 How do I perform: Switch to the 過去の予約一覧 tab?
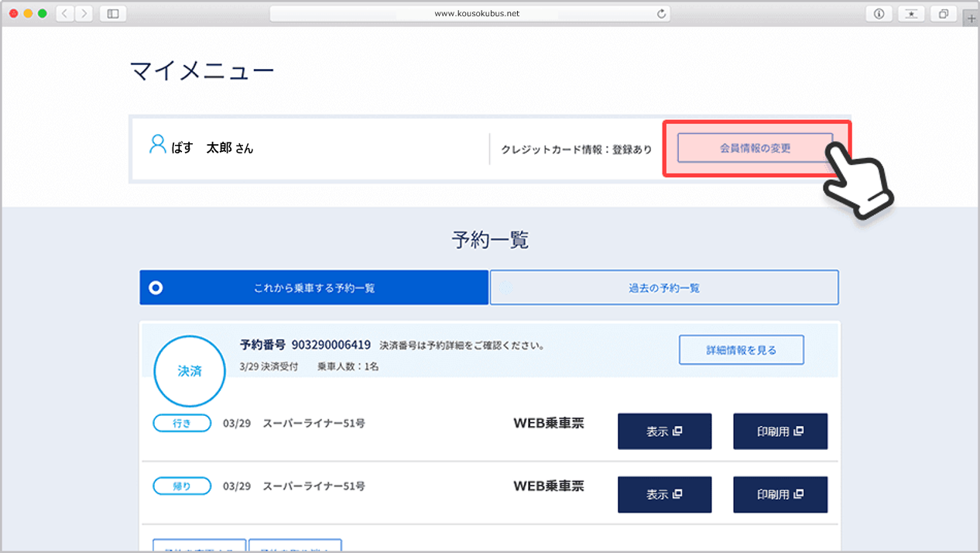click(x=663, y=287)
